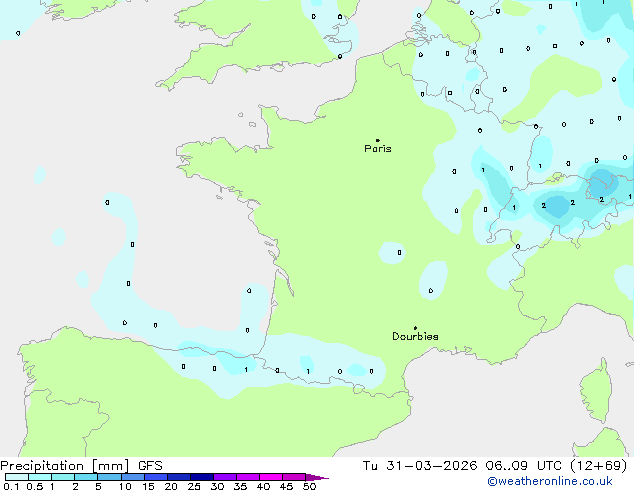Pick the legend swatch between 45 and 50

[x=294, y=477]
